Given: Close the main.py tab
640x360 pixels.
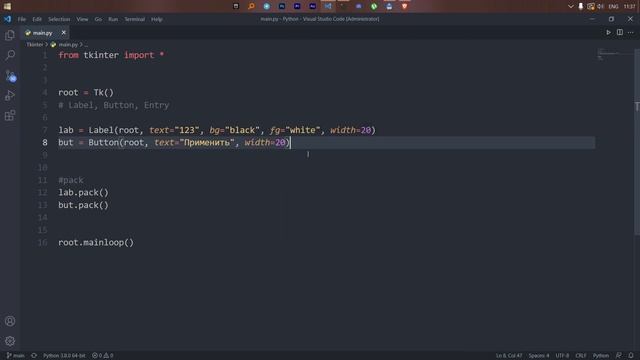Looking at the screenshot, I should 63,33.
